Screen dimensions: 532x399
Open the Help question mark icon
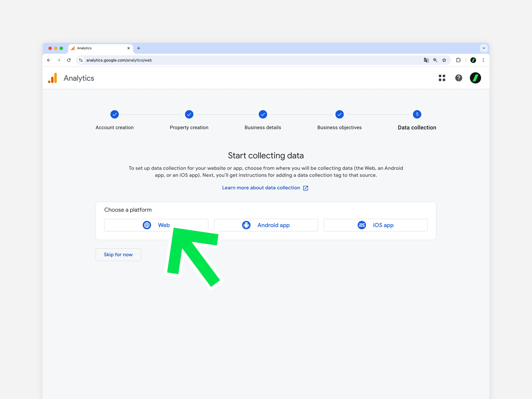[458, 78]
